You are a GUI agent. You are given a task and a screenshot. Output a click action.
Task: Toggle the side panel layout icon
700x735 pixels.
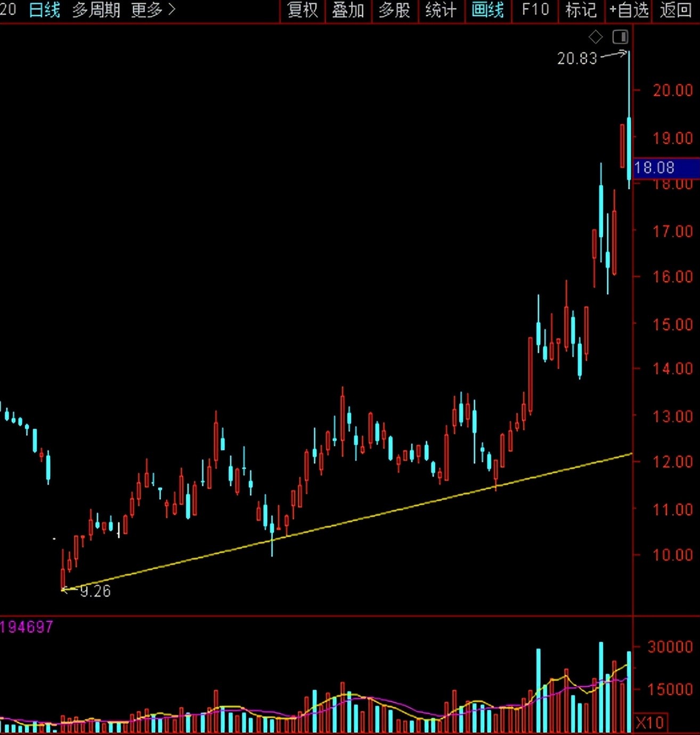pos(620,37)
